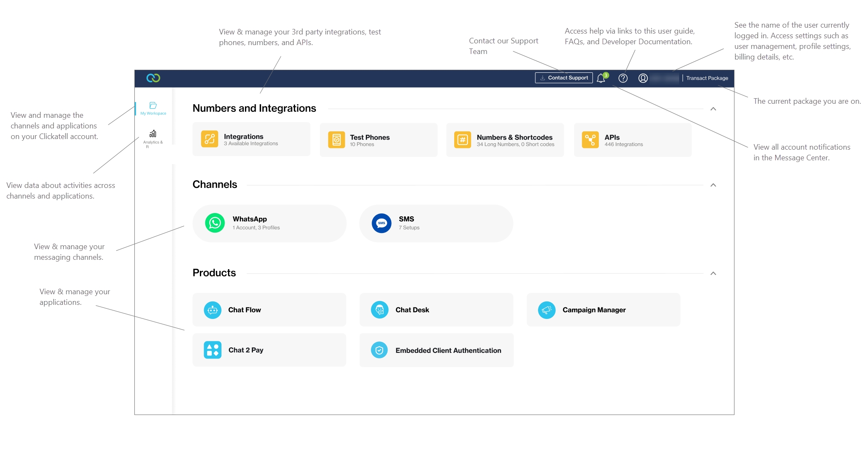Click the WhatsApp channel icon
Viewport: 868px width, 449px height.
215,223
